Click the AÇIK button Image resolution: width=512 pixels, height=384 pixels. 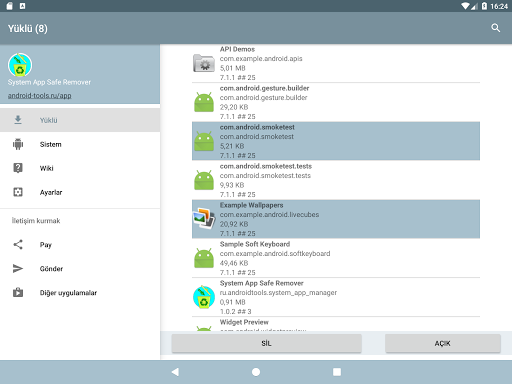coord(443,343)
